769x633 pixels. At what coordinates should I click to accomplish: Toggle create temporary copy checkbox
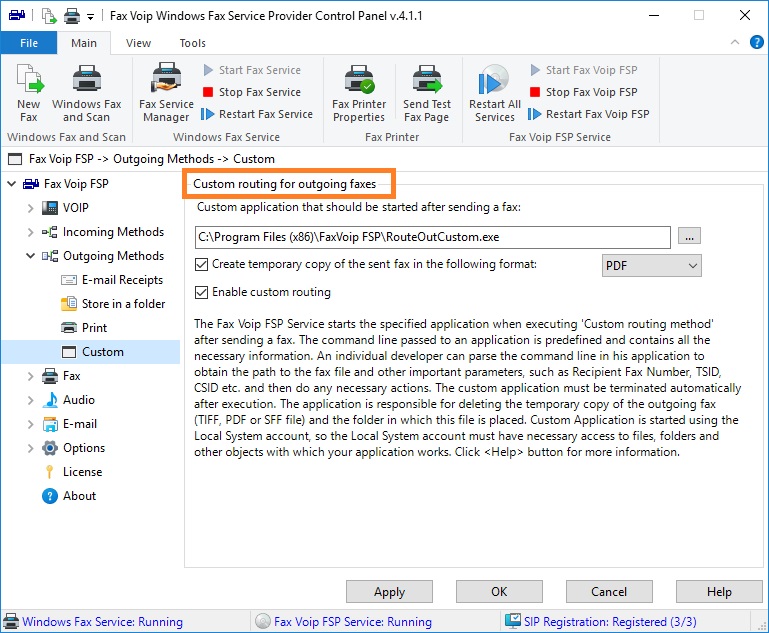point(201,265)
